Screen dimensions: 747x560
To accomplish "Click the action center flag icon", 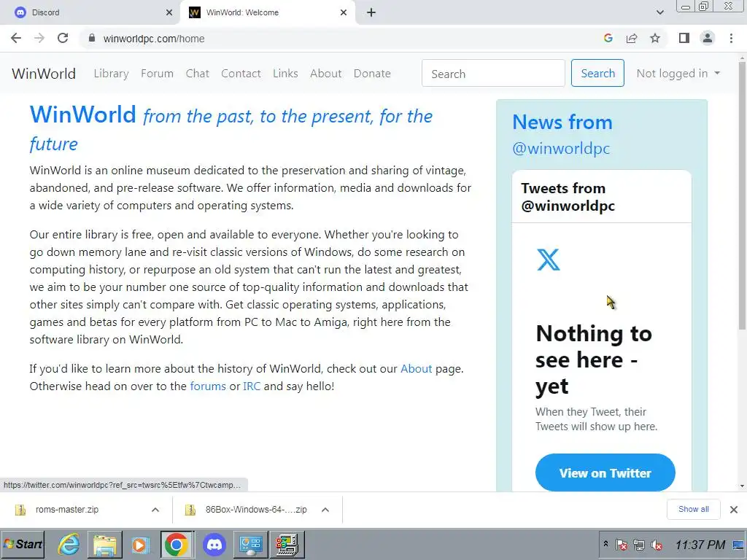I will point(622,545).
